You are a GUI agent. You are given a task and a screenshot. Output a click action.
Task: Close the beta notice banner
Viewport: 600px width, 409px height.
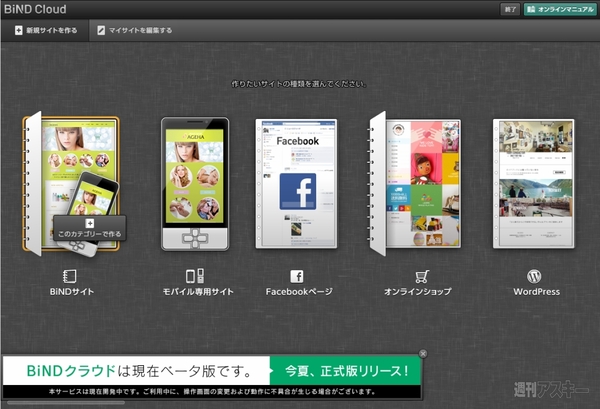tap(423, 354)
